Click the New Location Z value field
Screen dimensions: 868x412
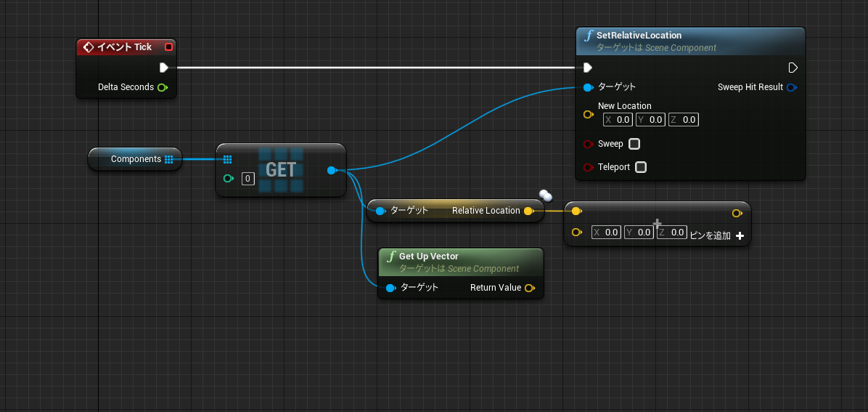point(684,120)
